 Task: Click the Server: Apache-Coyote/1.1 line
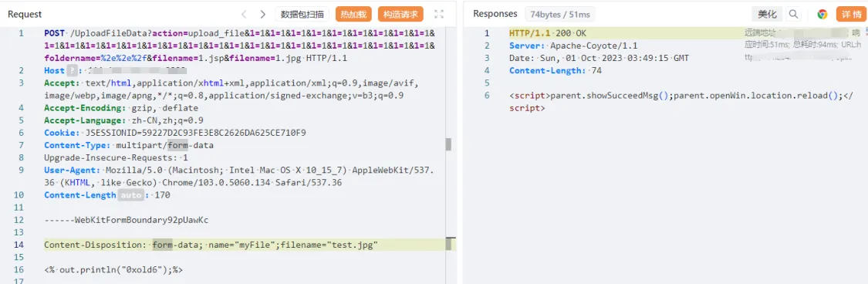tap(573, 46)
